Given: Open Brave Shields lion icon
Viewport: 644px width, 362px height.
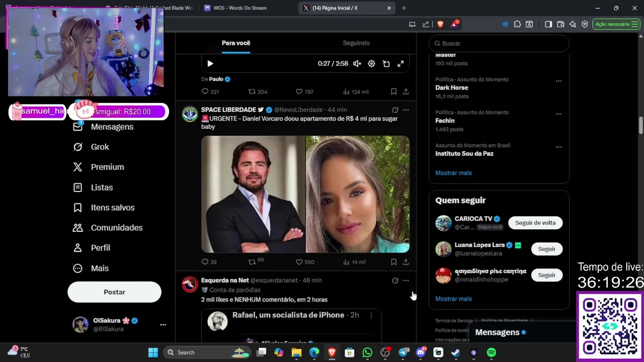Looking at the screenshot, I should coord(440,24).
